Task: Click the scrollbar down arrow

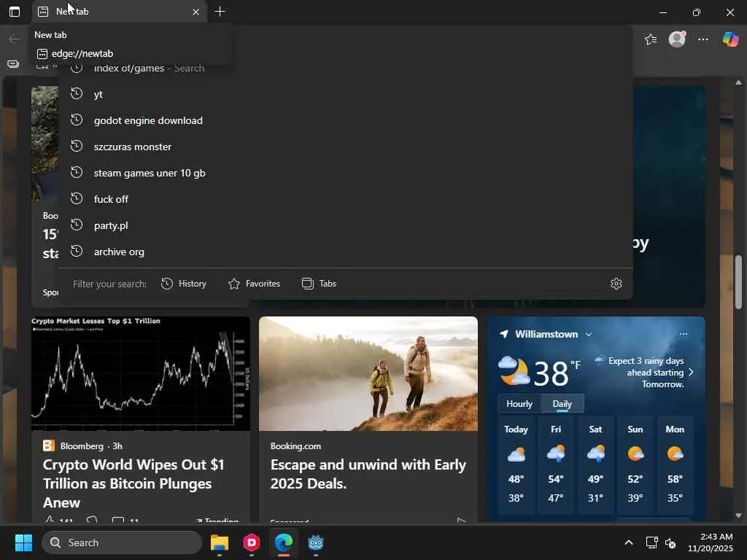Action: 738,516
